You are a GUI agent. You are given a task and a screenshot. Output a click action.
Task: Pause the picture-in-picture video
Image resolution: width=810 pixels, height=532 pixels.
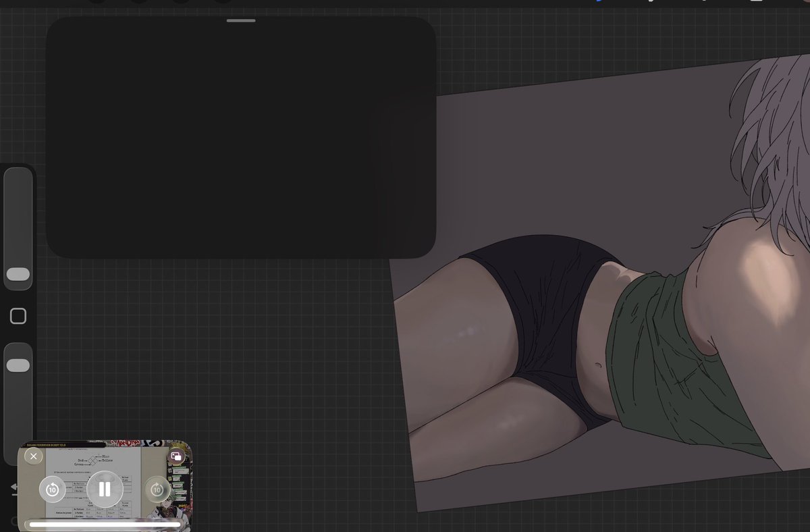(x=105, y=489)
